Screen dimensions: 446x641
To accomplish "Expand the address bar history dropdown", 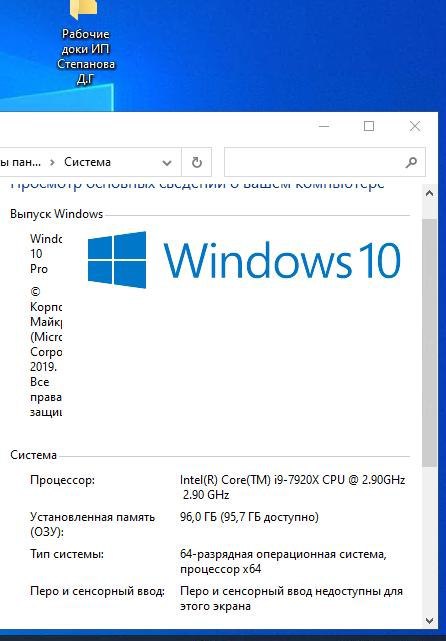I will tap(167, 163).
